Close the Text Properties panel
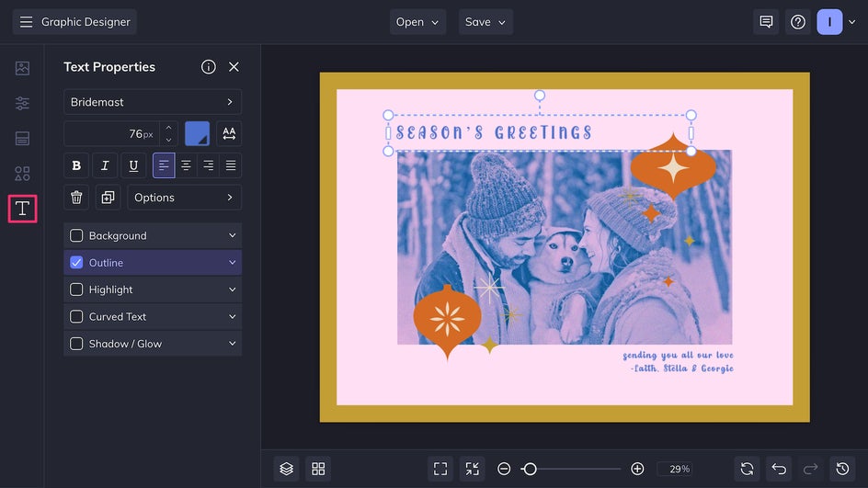Image resolution: width=868 pixels, height=488 pixels. coord(234,67)
